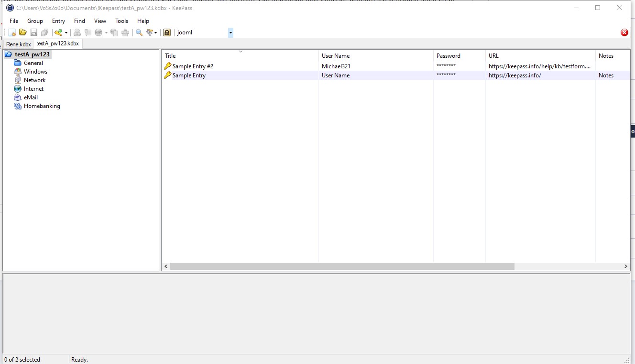Open the View menu

click(100, 21)
